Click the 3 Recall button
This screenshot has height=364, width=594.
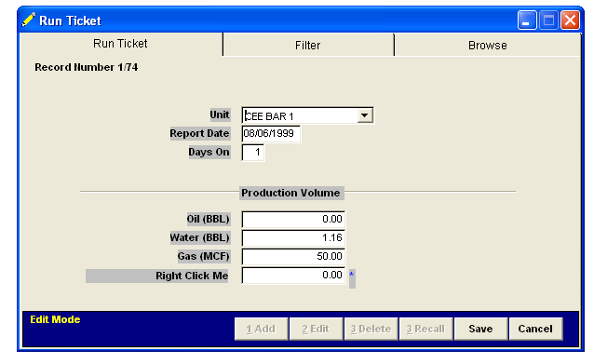[425, 329]
